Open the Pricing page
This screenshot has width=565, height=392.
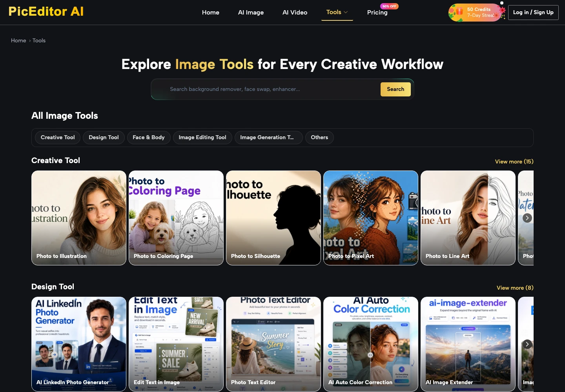tap(377, 13)
